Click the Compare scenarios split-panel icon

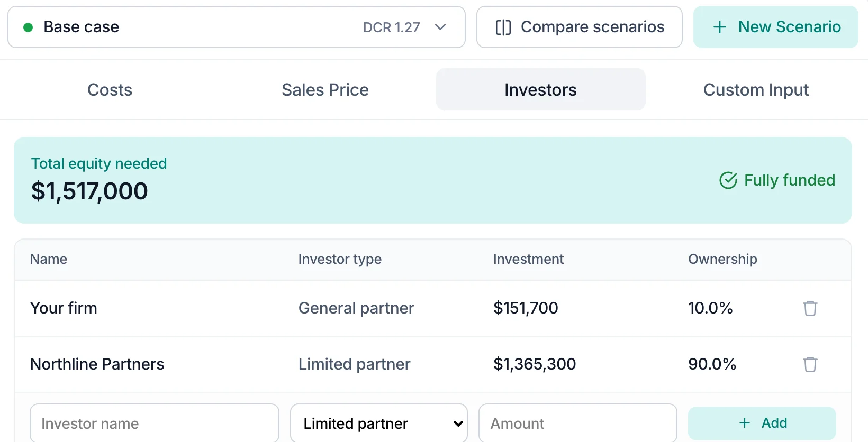point(503,27)
